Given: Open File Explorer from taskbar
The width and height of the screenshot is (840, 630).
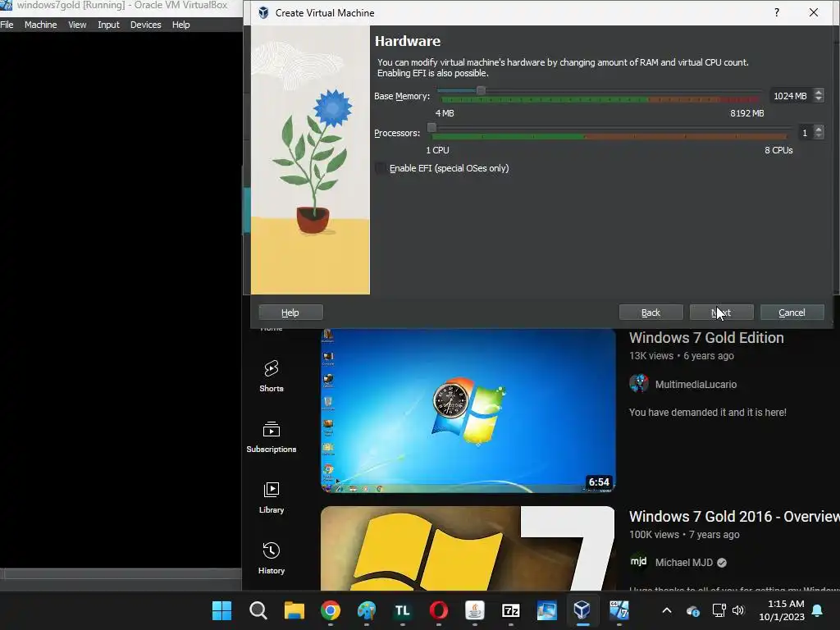Looking at the screenshot, I should (x=294, y=610).
